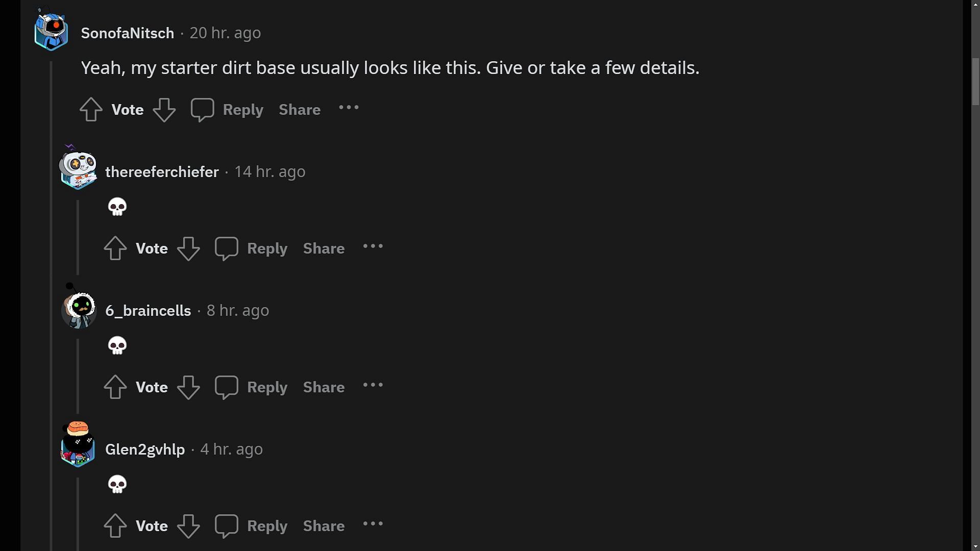Open more options for thereeferchiefer's comment

pos(373,247)
